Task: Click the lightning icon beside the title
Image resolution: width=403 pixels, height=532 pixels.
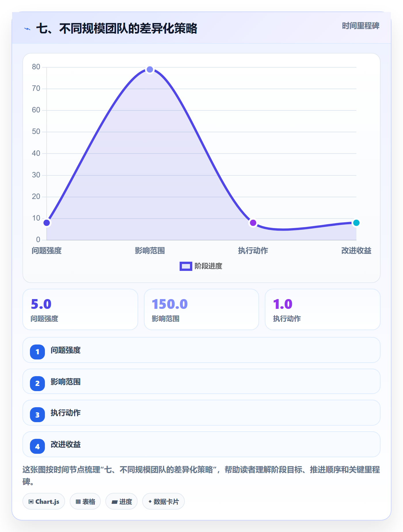Action: tap(27, 29)
